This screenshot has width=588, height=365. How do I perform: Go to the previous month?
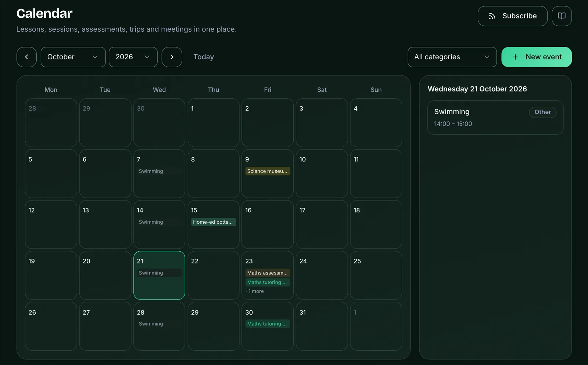click(x=26, y=57)
